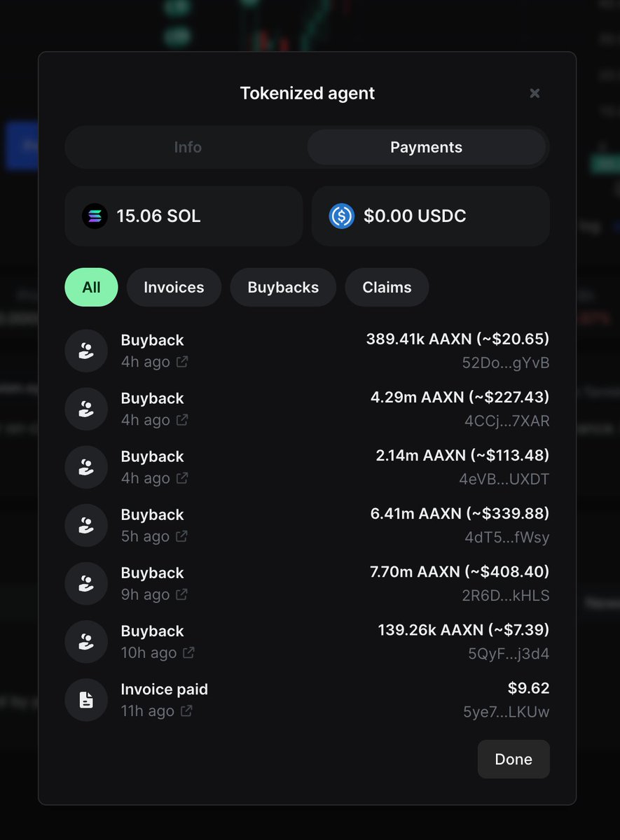
Task: Click amount 6.41m AAXN (~$339.88)
Action: [460, 514]
